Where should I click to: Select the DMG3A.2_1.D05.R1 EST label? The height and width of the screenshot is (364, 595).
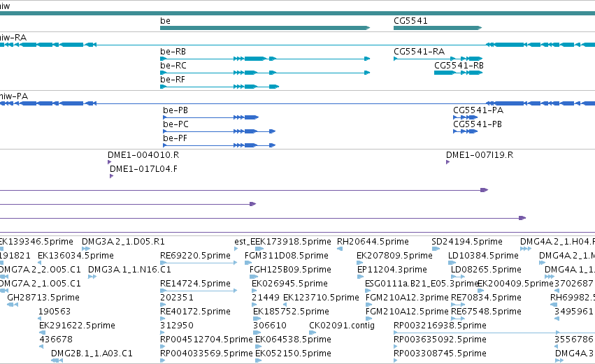(x=123, y=242)
